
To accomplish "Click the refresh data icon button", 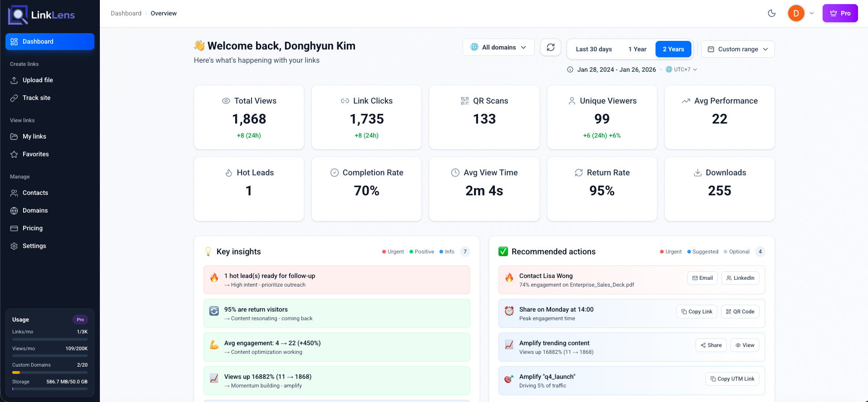I will 551,47.
